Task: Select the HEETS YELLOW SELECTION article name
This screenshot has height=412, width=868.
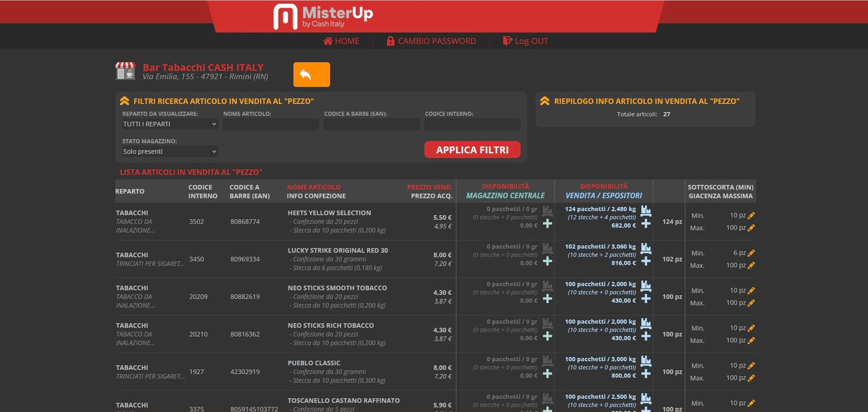Action: pyautogui.click(x=329, y=213)
